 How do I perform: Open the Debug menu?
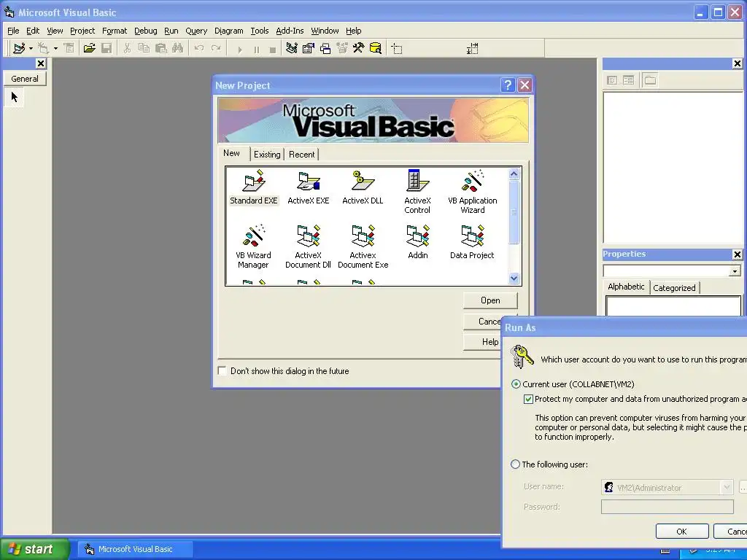pos(146,31)
